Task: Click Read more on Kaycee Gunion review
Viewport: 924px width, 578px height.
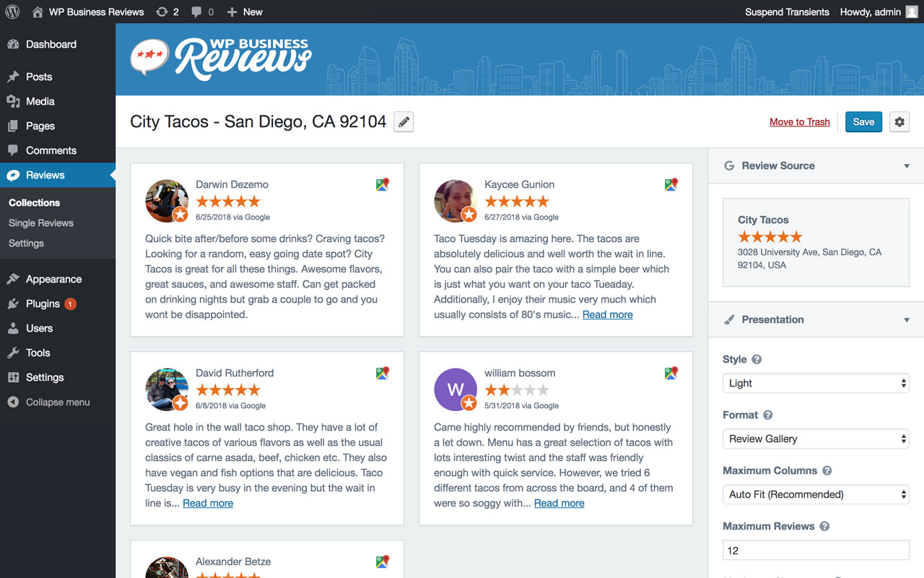Action: (x=608, y=314)
